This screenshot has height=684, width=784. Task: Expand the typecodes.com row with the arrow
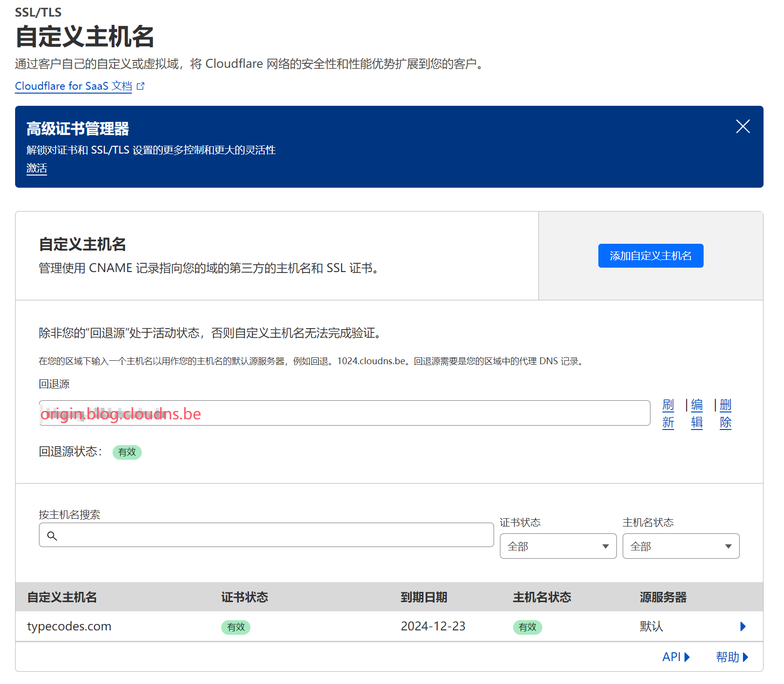743,626
